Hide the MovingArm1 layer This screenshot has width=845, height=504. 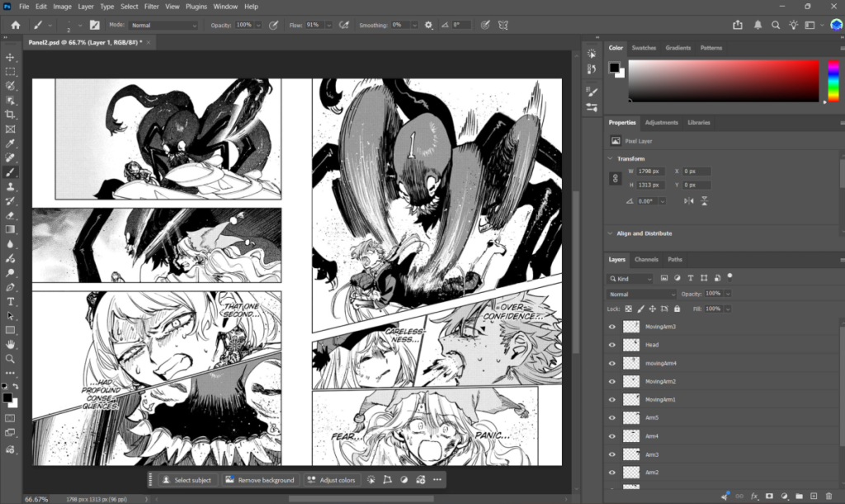tap(612, 399)
